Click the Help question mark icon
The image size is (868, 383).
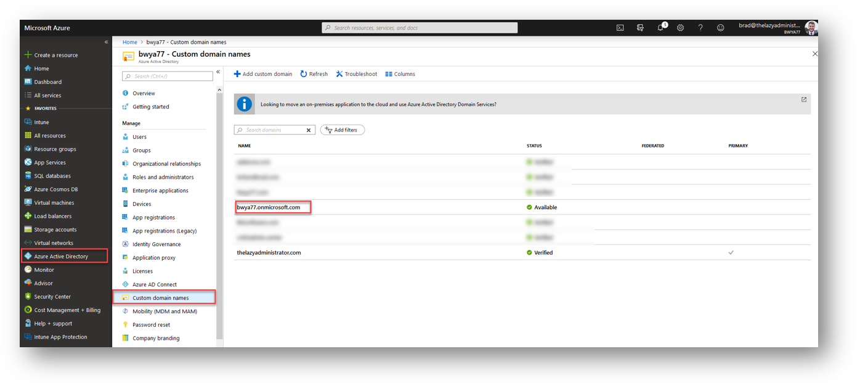[x=700, y=28]
